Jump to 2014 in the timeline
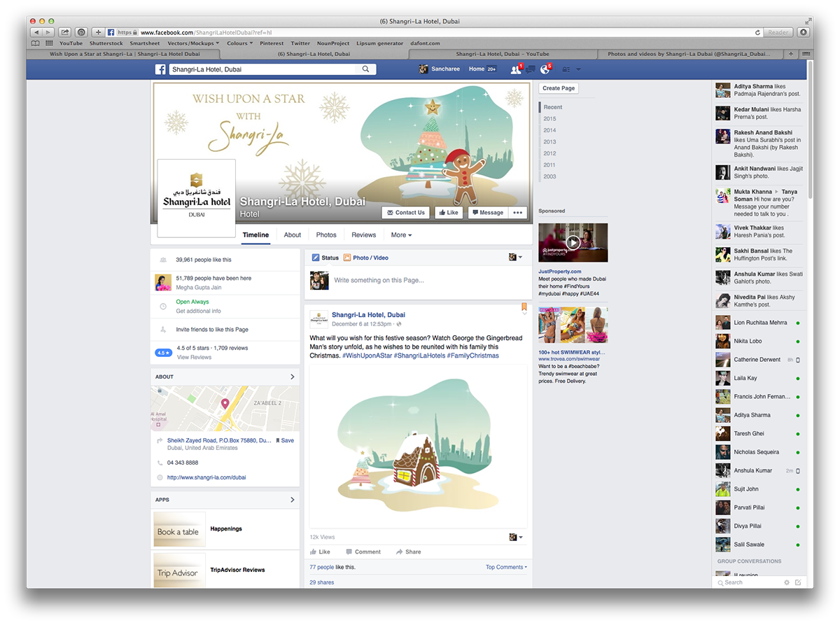Viewport: 840px width, 625px height. [550, 130]
